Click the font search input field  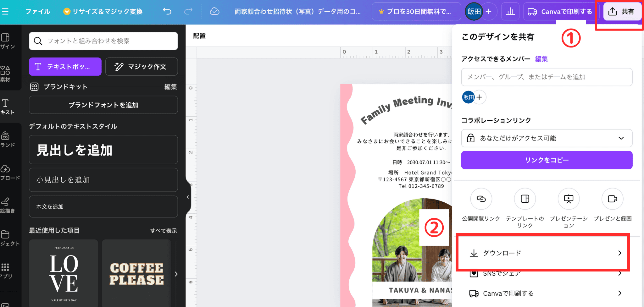[107, 41]
